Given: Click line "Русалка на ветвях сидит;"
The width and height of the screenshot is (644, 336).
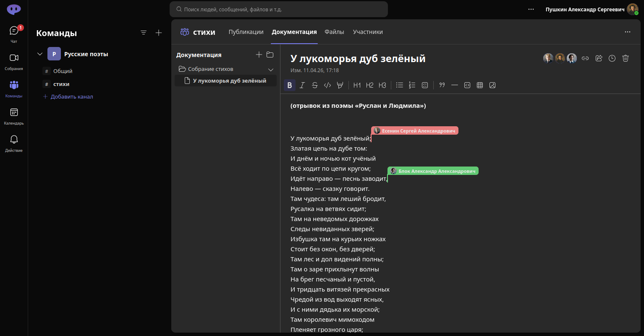Looking at the screenshot, I should point(329,209).
